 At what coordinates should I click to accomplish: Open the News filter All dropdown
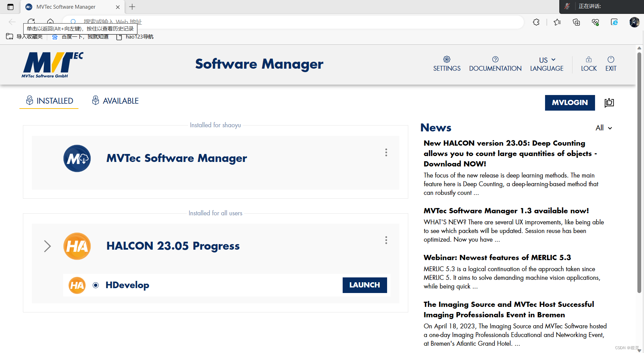point(604,128)
